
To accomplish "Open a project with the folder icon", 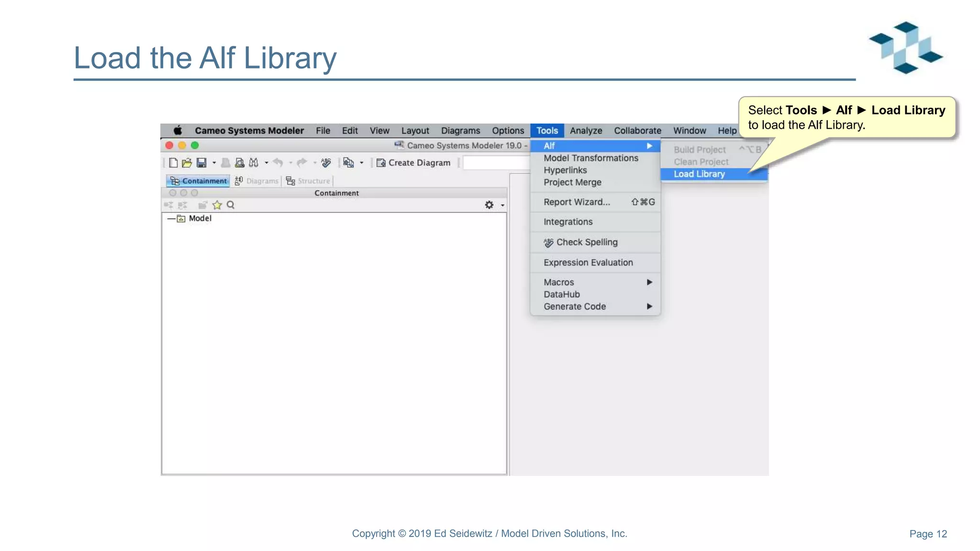I will coord(187,163).
